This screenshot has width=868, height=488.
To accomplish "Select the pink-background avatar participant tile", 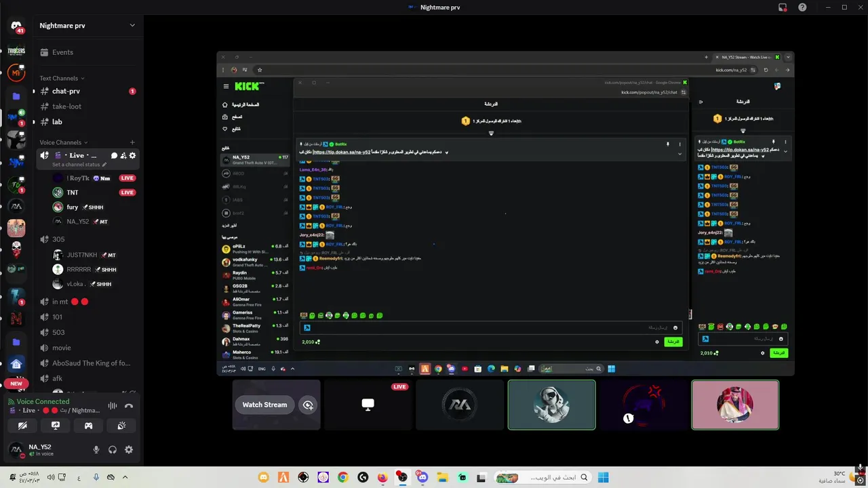I will (735, 405).
